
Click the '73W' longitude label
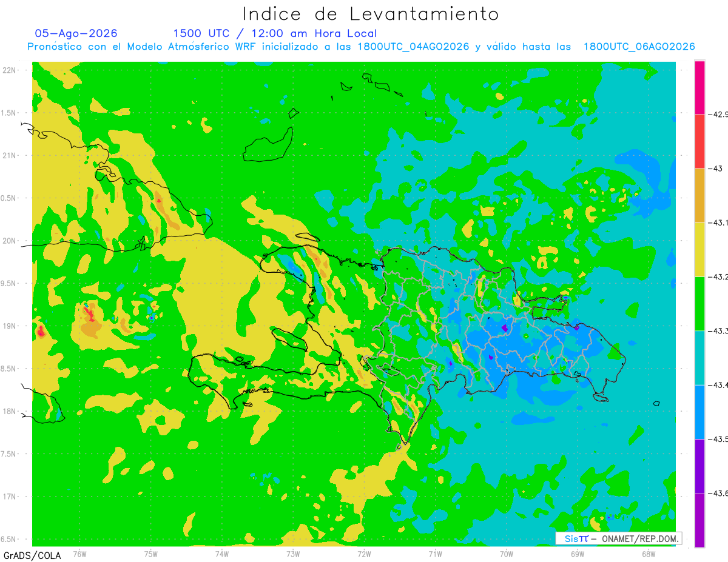click(x=293, y=554)
